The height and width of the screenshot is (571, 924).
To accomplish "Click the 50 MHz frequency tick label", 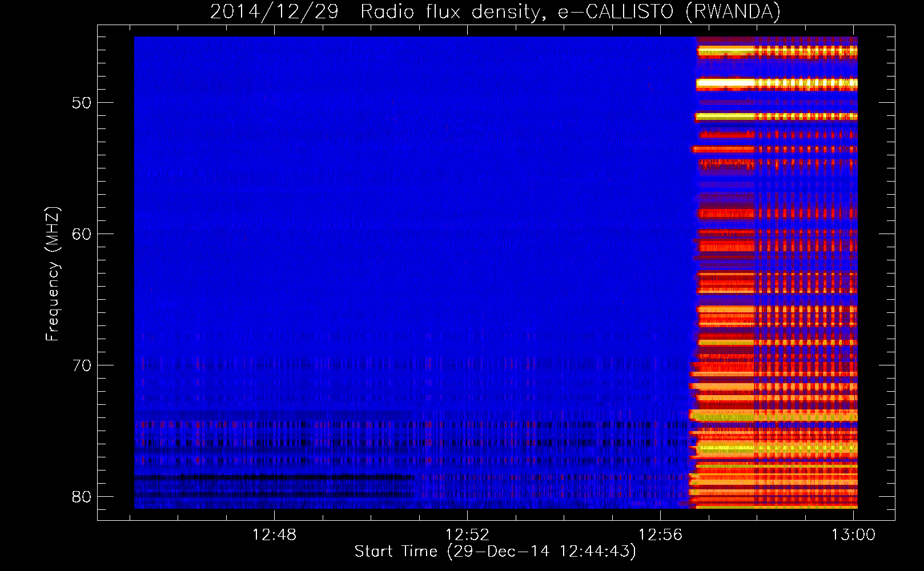I will click(x=82, y=103).
